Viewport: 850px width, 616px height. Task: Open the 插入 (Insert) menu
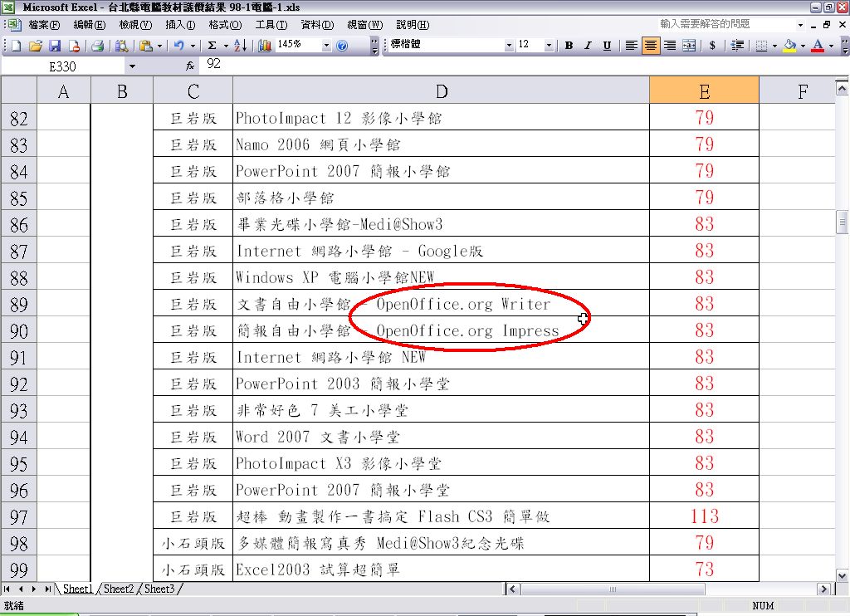[x=180, y=25]
